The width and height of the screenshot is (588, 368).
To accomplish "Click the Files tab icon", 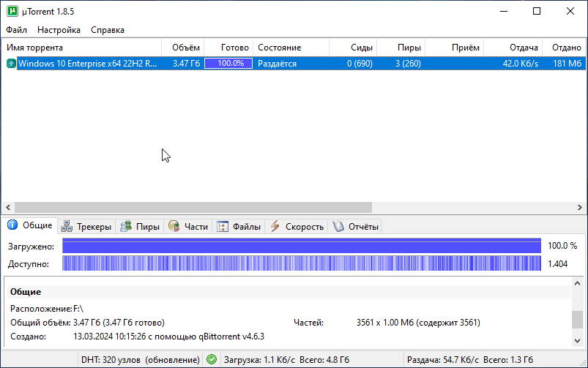I will coord(223,226).
